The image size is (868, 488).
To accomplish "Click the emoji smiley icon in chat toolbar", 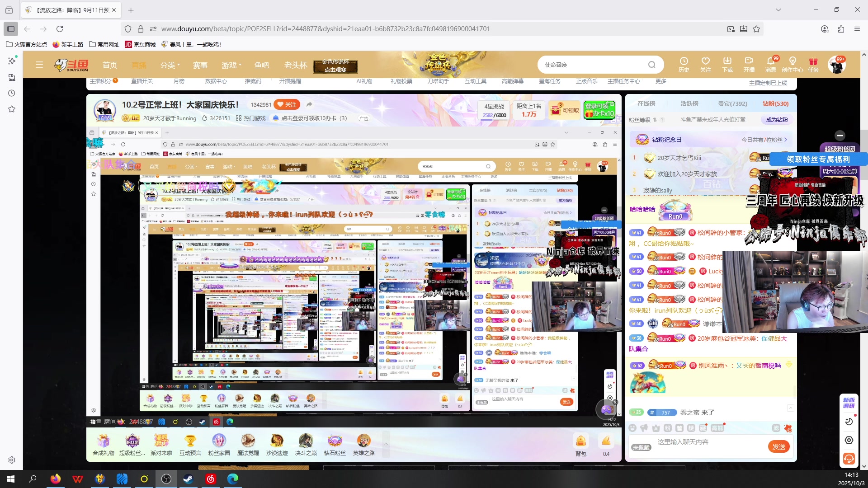I will (632, 428).
